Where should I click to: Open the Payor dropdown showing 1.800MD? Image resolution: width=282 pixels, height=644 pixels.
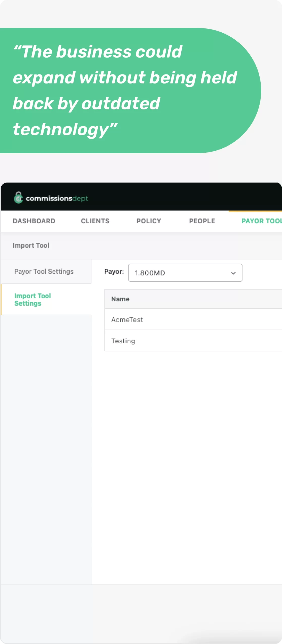181,273
